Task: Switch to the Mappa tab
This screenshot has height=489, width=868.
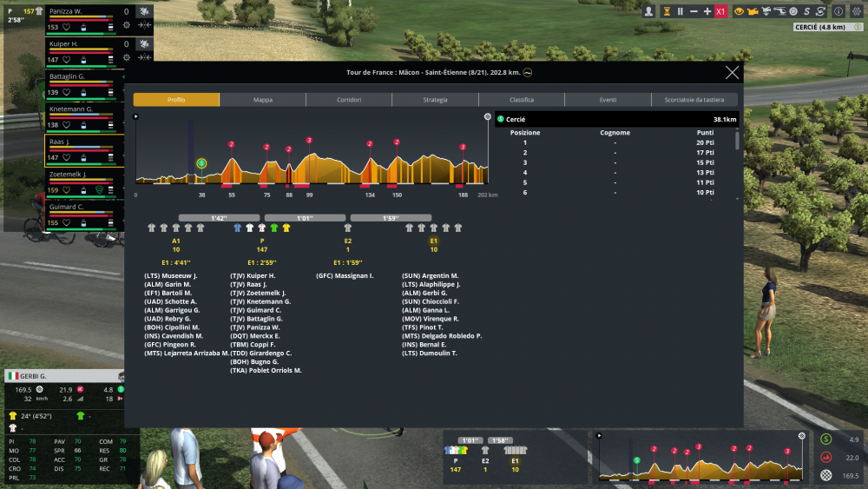Action: point(263,100)
